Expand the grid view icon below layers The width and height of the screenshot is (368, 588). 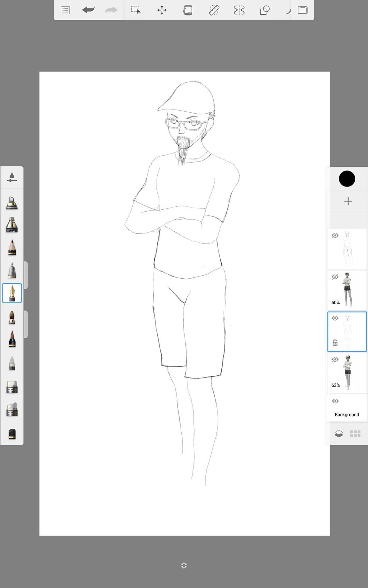click(355, 434)
